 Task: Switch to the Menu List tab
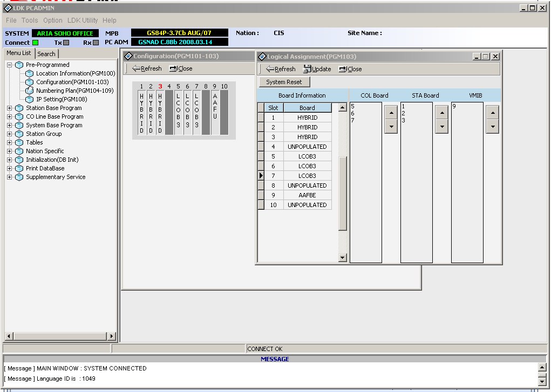coord(19,53)
